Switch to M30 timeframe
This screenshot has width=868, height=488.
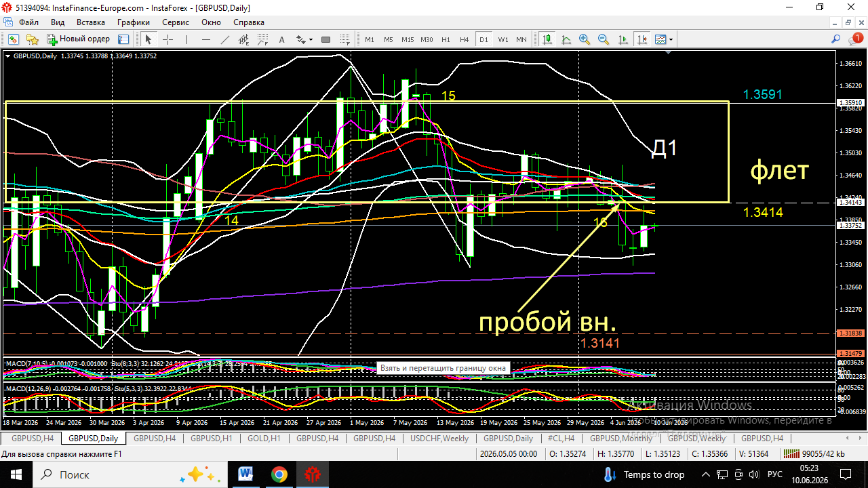[427, 39]
